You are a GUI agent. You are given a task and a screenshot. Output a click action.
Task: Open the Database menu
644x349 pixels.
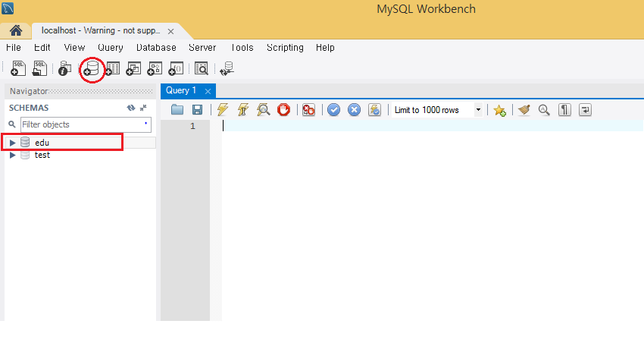pos(156,48)
